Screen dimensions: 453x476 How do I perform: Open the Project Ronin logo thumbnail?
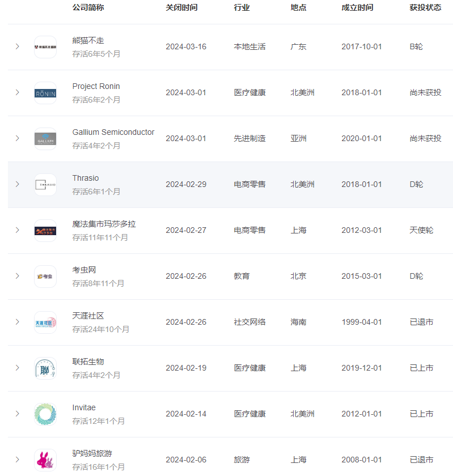pos(45,93)
